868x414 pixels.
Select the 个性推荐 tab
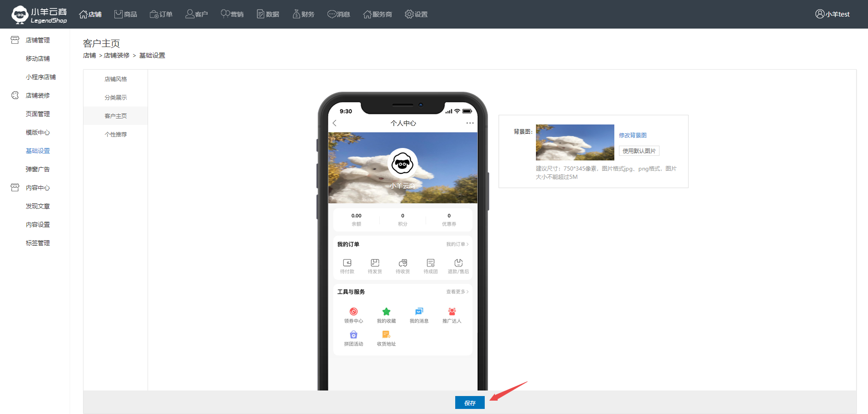pos(116,135)
